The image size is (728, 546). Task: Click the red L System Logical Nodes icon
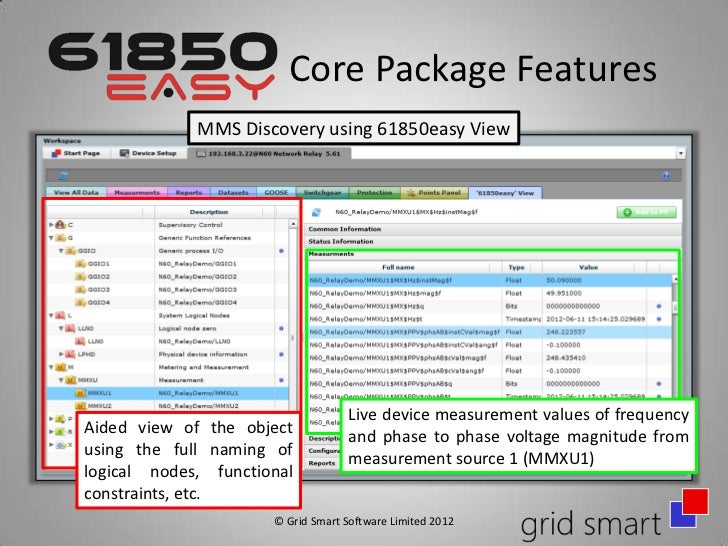point(60,315)
